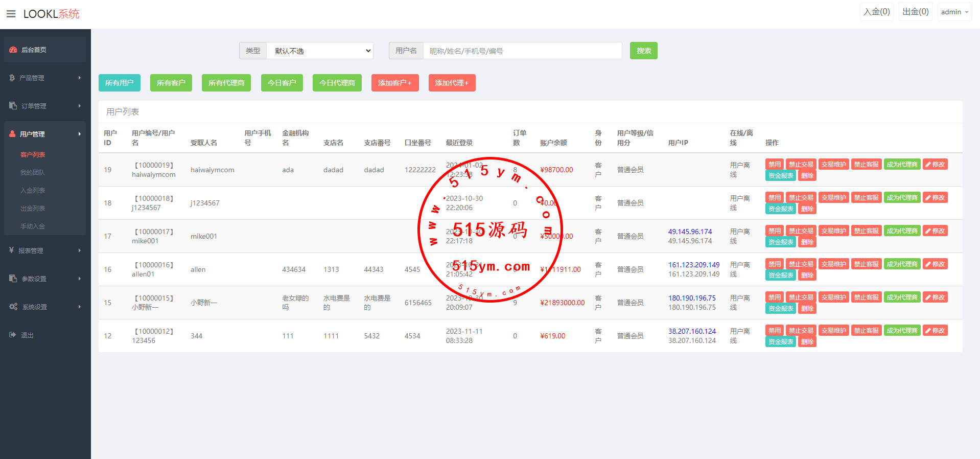Click the 添加客户+ button
Image resolution: width=980 pixels, height=459 pixels.
[394, 83]
